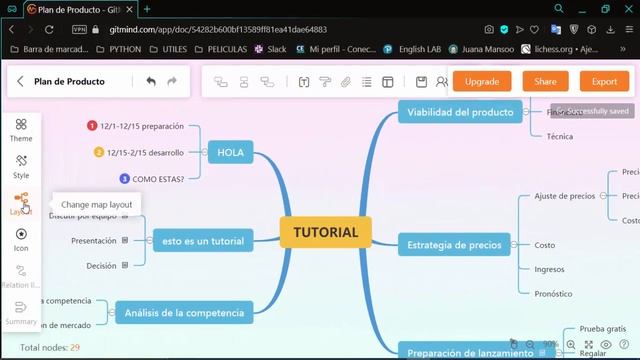Click the zoom out magnifier
The image size is (640, 360).
coord(530,344)
